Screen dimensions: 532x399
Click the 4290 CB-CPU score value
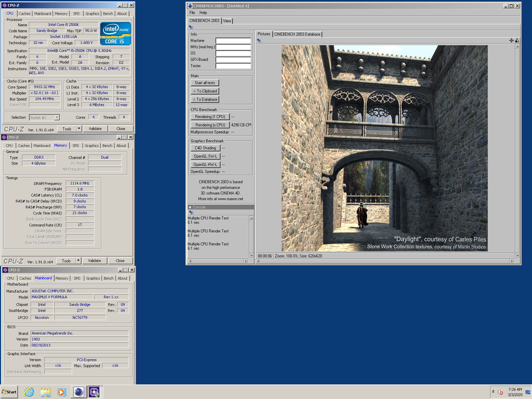point(241,125)
